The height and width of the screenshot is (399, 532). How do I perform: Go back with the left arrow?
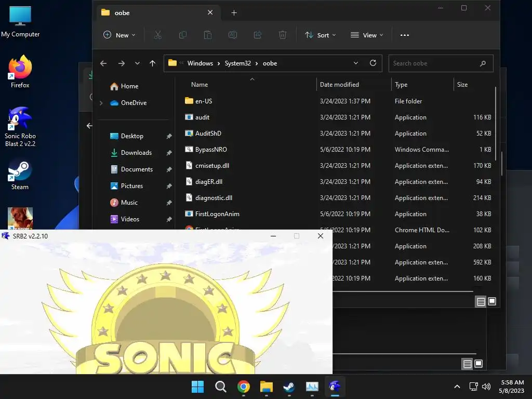pyautogui.click(x=103, y=63)
